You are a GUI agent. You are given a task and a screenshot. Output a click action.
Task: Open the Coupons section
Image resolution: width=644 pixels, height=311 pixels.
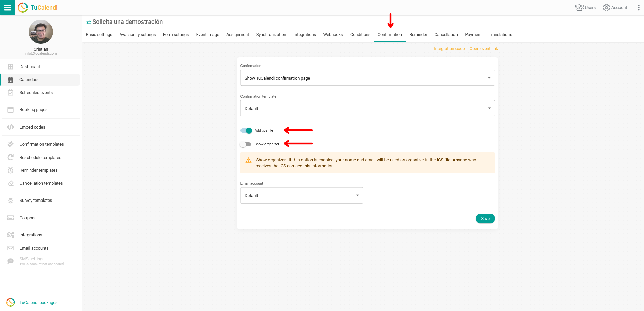pos(28,218)
